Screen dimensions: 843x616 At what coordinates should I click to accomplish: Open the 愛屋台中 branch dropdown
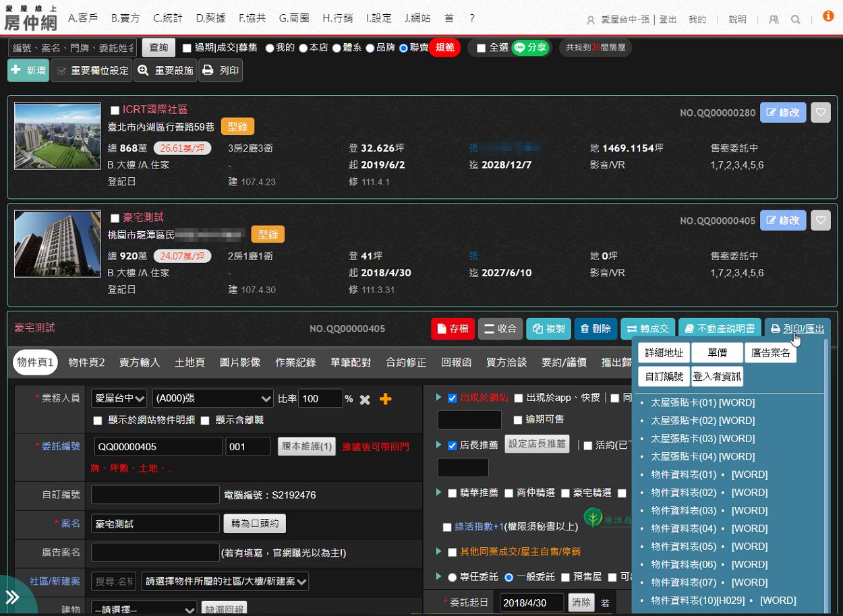pos(119,399)
